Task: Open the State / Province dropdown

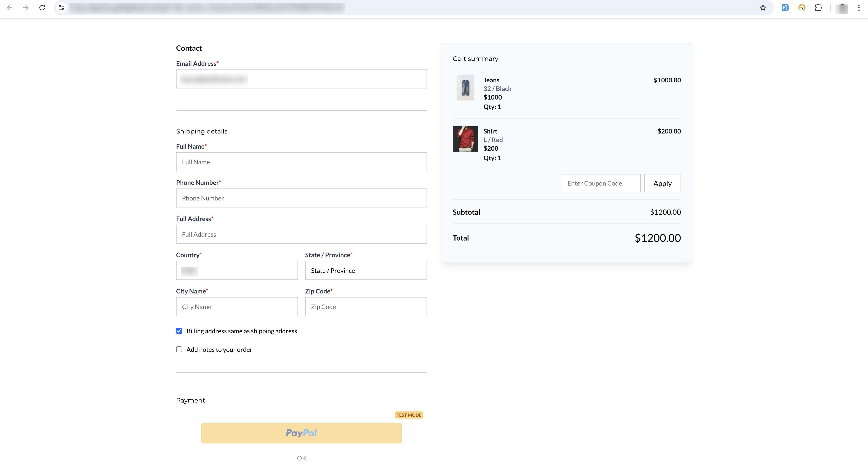Action: click(366, 270)
